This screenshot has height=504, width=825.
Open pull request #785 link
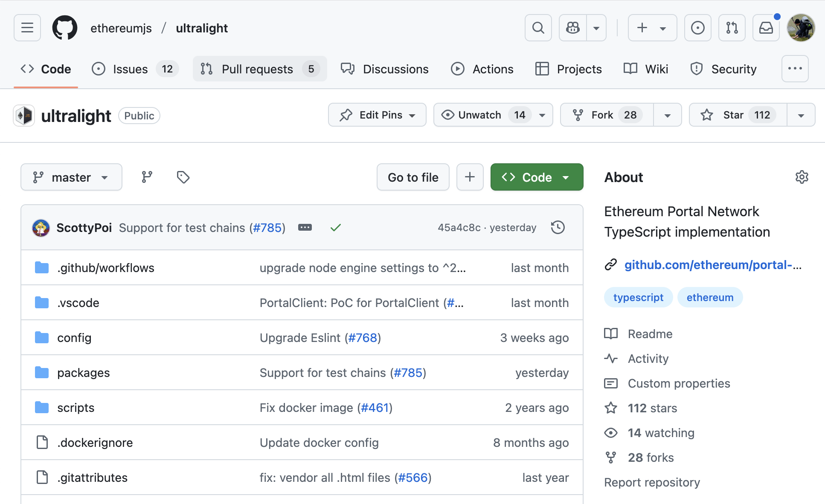[267, 227]
